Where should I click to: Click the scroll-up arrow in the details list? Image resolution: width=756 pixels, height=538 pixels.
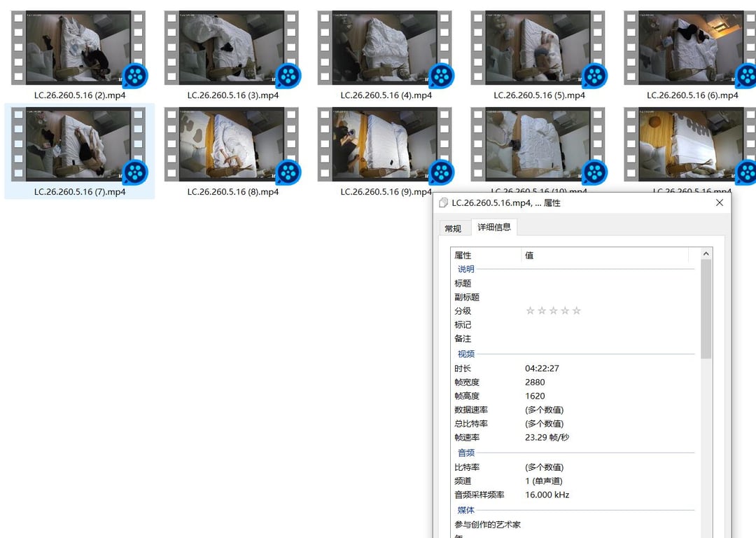tap(706, 254)
